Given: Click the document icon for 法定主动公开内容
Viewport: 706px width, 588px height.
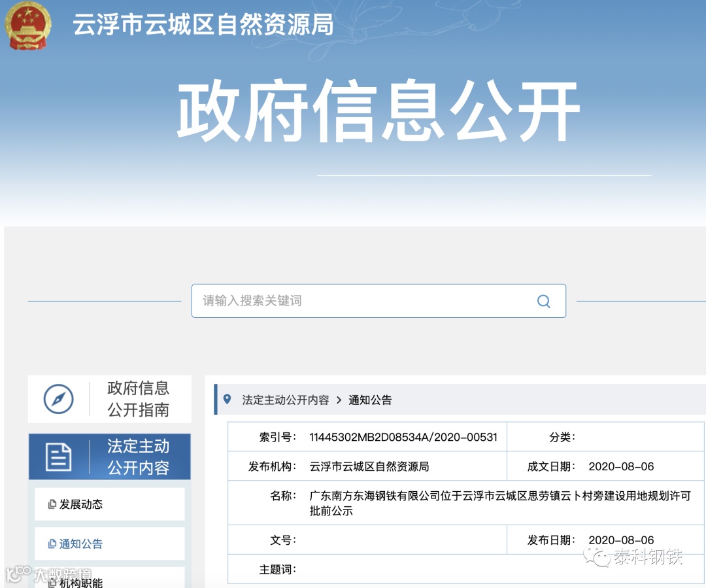Looking at the screenshot, I should coord(59,457).
